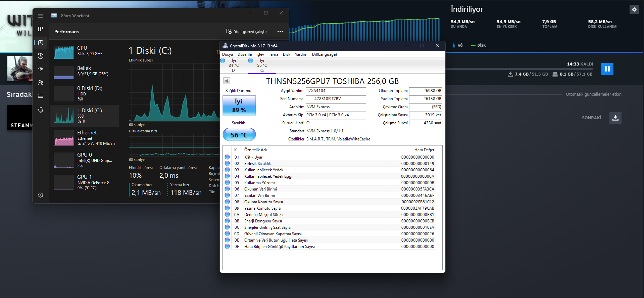The height and width of the screenshot is (298, 644).
Task: Open Witcher game thumbnail in Steam downloads
Action: (x=20, y=69)
